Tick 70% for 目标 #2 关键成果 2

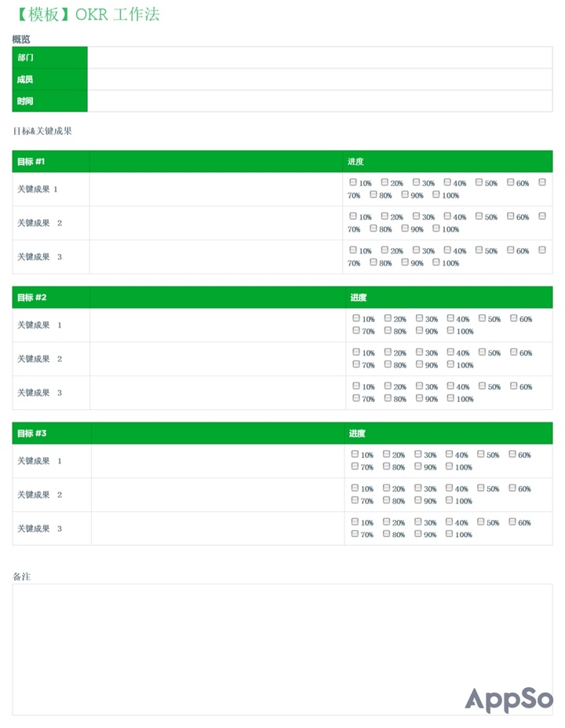click(356, 364)
